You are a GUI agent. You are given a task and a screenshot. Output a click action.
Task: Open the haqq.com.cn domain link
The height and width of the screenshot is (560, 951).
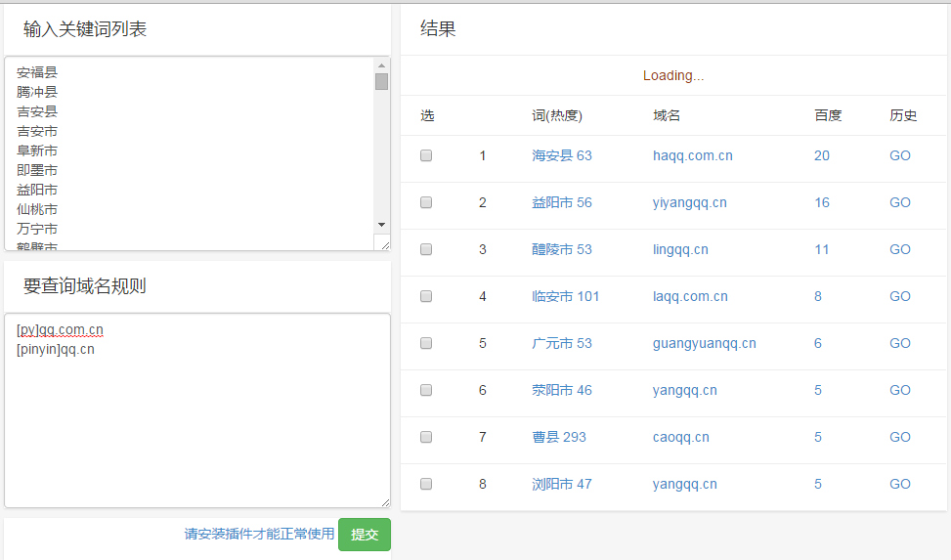click(692, 155)
